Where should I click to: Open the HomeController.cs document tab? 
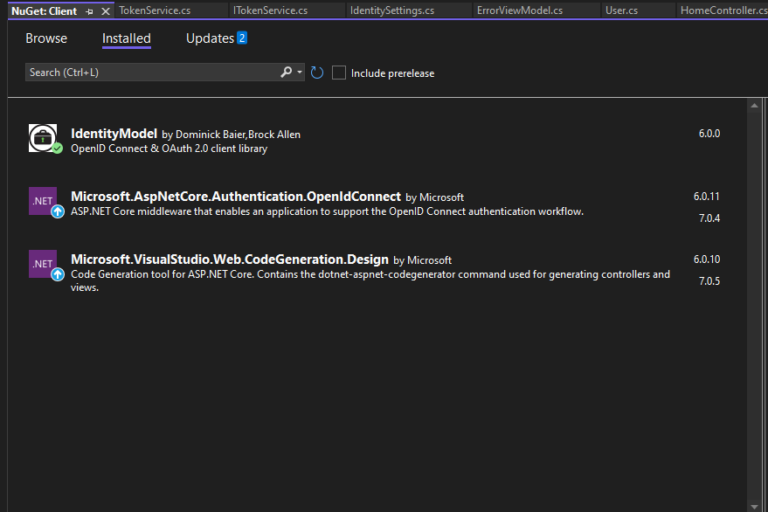point(722,11)
